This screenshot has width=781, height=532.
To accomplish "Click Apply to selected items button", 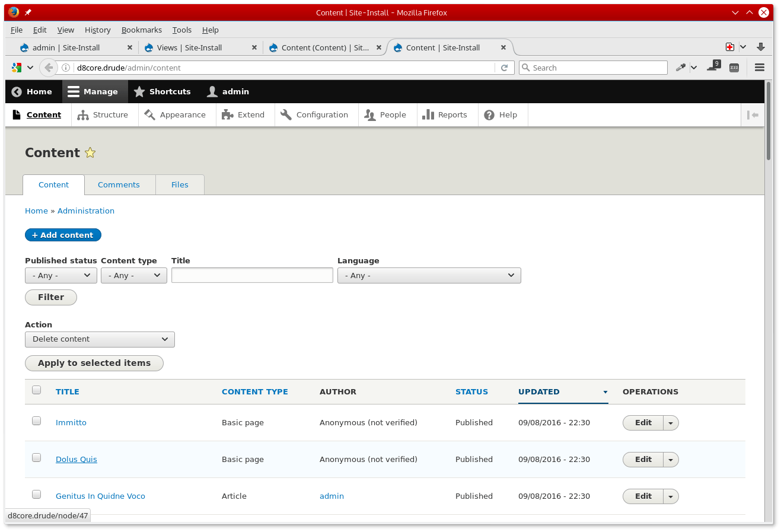I will pyautogui.click(x=94, y=363).
